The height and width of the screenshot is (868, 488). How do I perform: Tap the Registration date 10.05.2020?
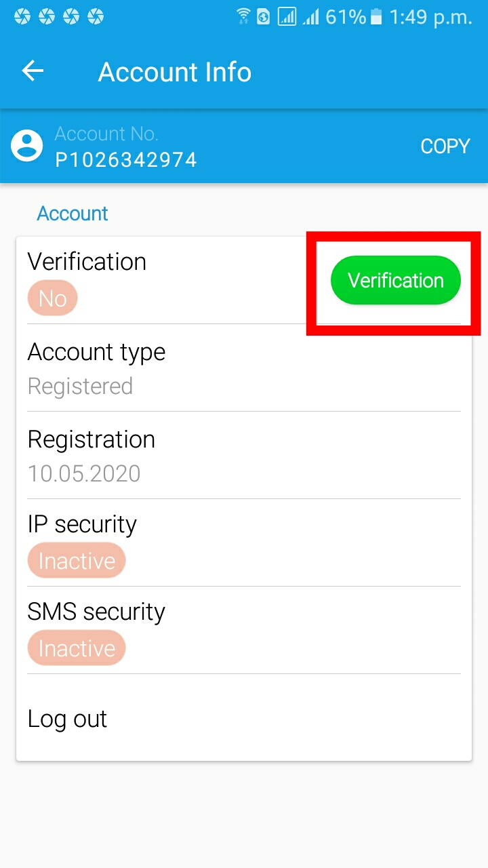(84, 473)
